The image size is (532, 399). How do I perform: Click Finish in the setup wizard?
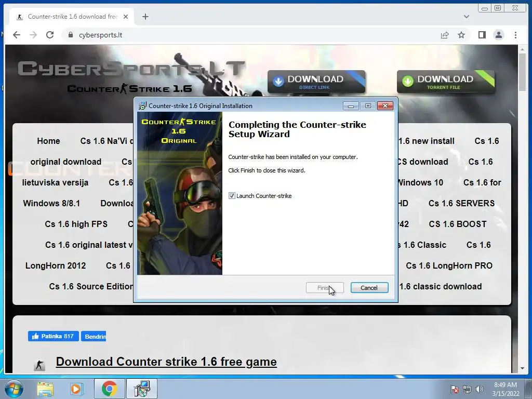(x=325, y=288)
